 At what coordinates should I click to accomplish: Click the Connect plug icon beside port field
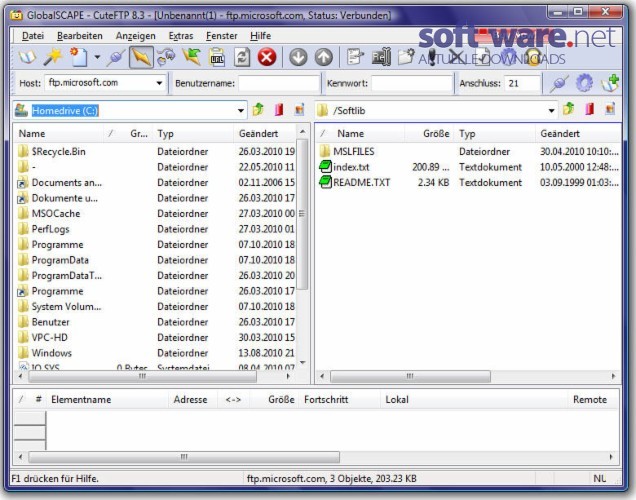tap(559, 84)
